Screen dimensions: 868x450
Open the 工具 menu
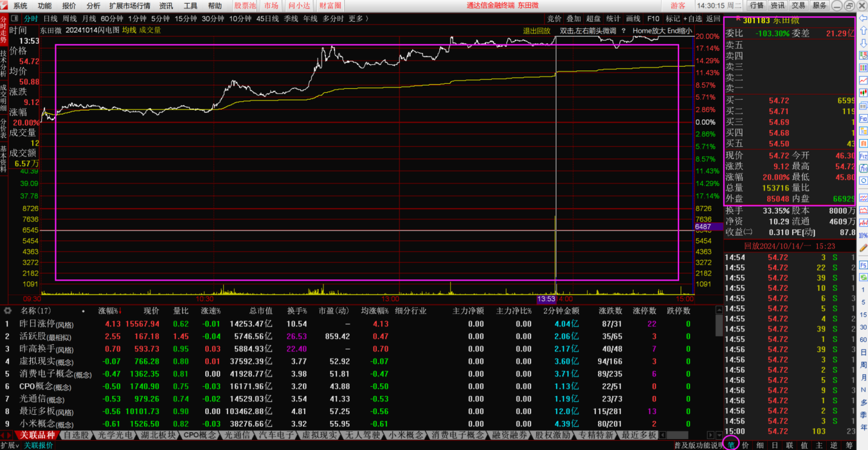point(191,5)
